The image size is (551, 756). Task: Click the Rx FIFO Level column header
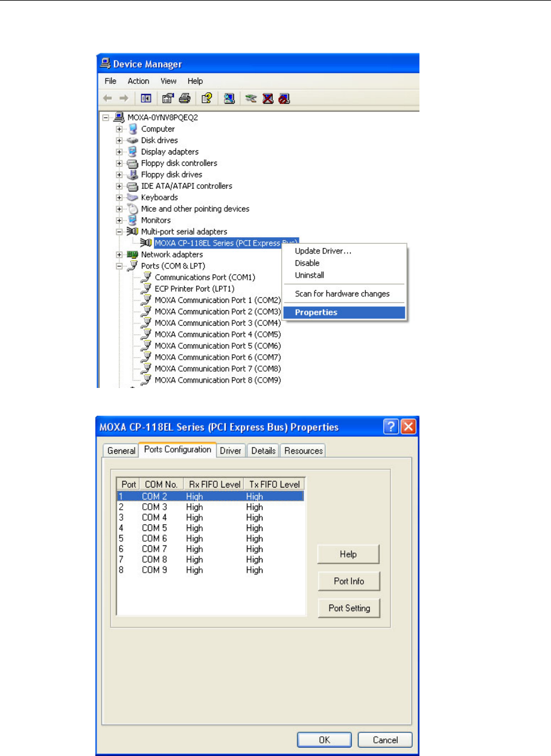tap(214, 484)
